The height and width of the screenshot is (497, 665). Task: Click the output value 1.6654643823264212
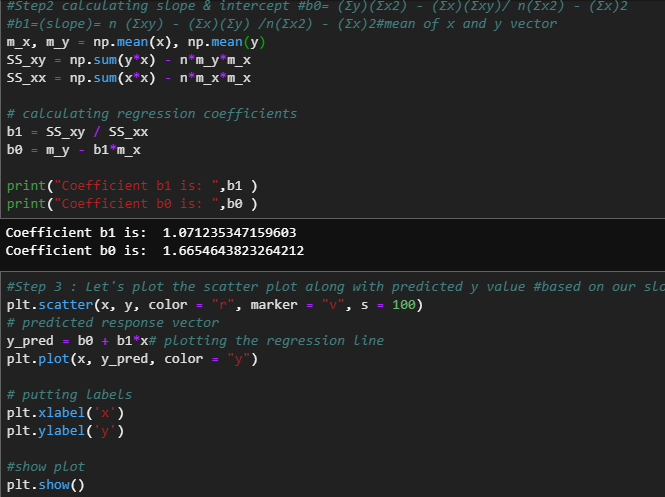[233, 251]
